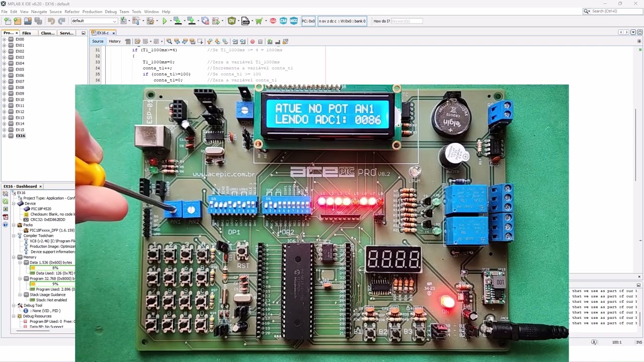
Task: Click XC8 (v2.46) compiler entry
Action: click(52, 241)
